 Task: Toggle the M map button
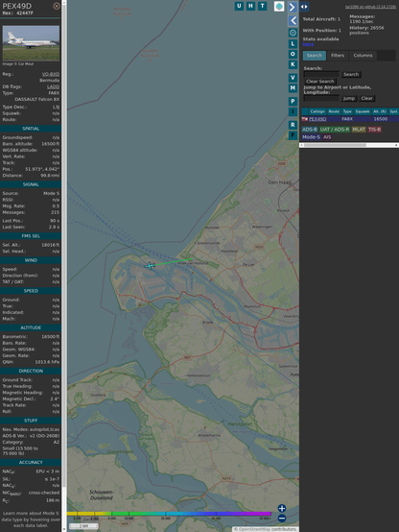point(293,88)
